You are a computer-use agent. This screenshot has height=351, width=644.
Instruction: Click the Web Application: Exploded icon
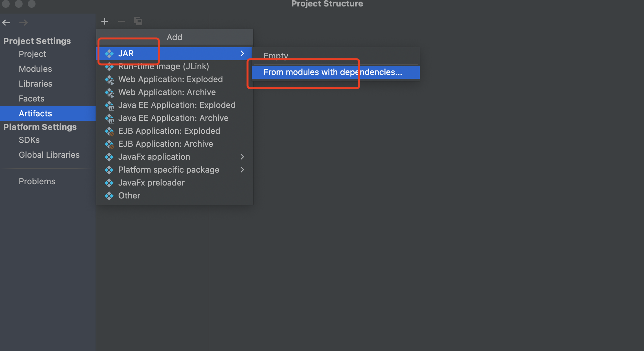[x=109, y=80]
